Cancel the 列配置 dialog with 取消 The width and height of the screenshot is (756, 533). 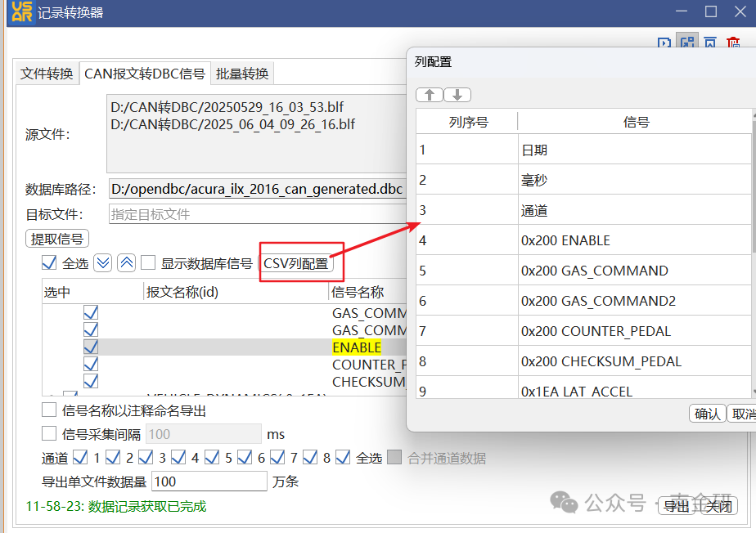click(x=743, y=414)
